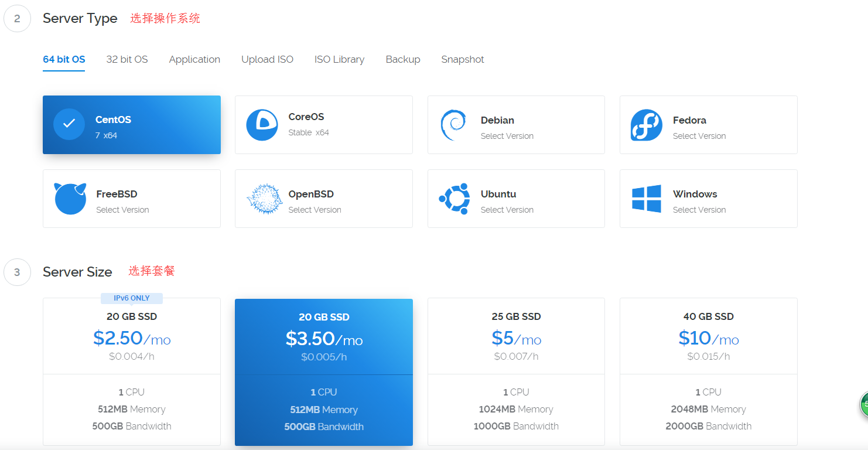Viewport: 868px width, 450px height.
Task: Choose the Fedora operating system card
Action: coord(709,125)
